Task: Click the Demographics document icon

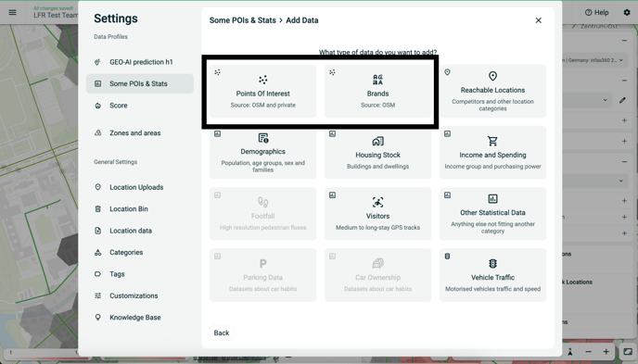Action: coord(262,138)
